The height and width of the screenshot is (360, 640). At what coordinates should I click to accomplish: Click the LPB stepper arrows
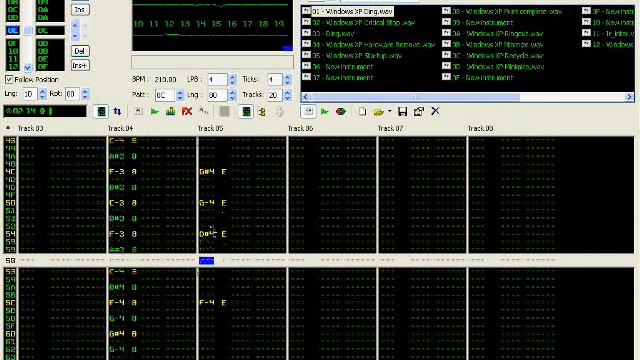pyautogui.click(x=232, y=80)
